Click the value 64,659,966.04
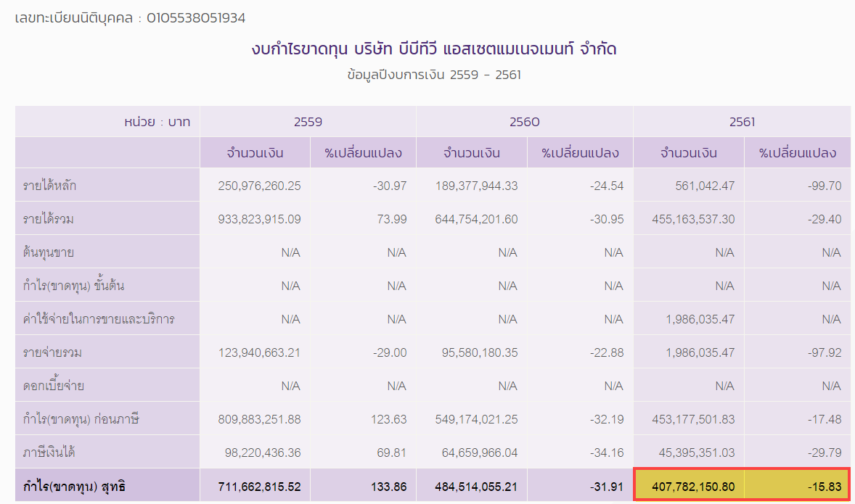This screenshot has width=855, height=504. point(480,453)
